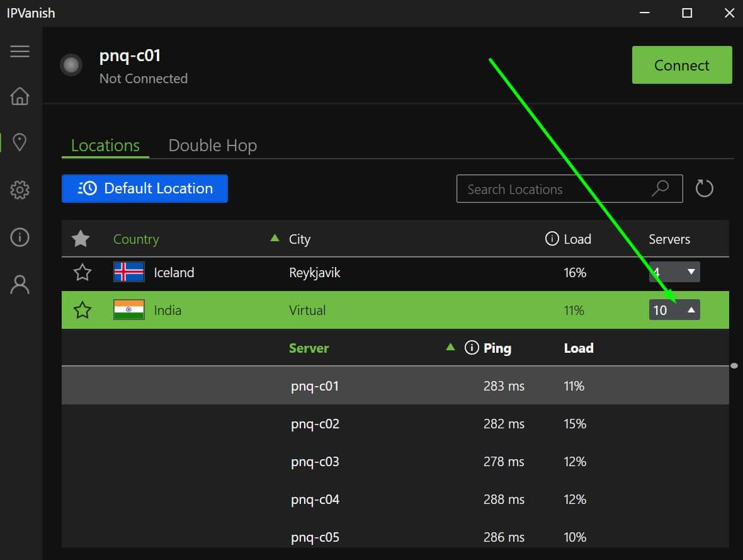Select server pnq-c01 row
743x560 pixels.
(395, 386)
